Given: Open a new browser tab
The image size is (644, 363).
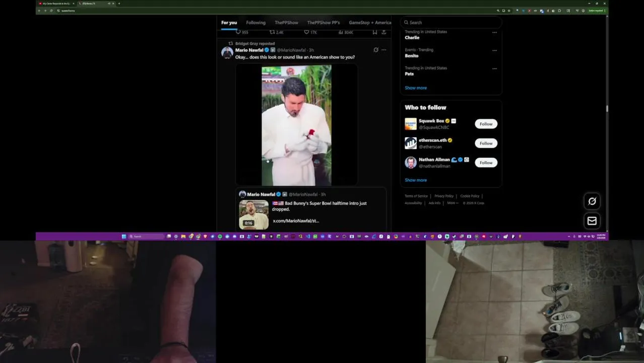Looking at the screenshot, I should [x=119, y=4].
